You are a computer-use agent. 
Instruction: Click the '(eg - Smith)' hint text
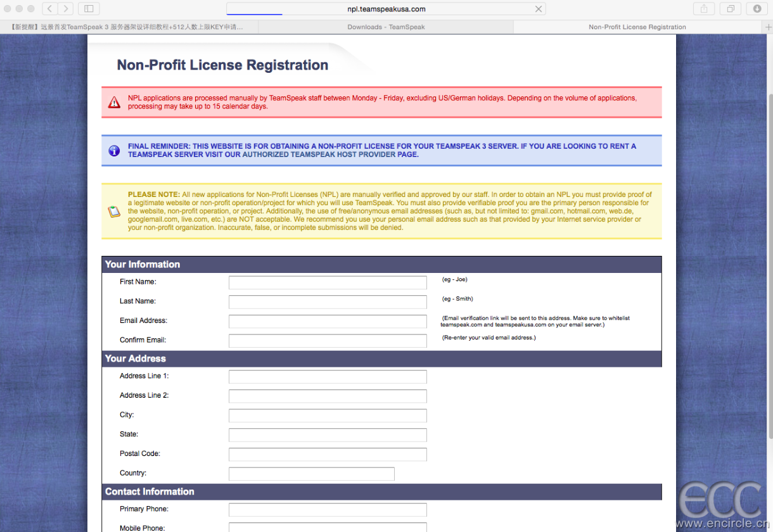click(457, 299)
